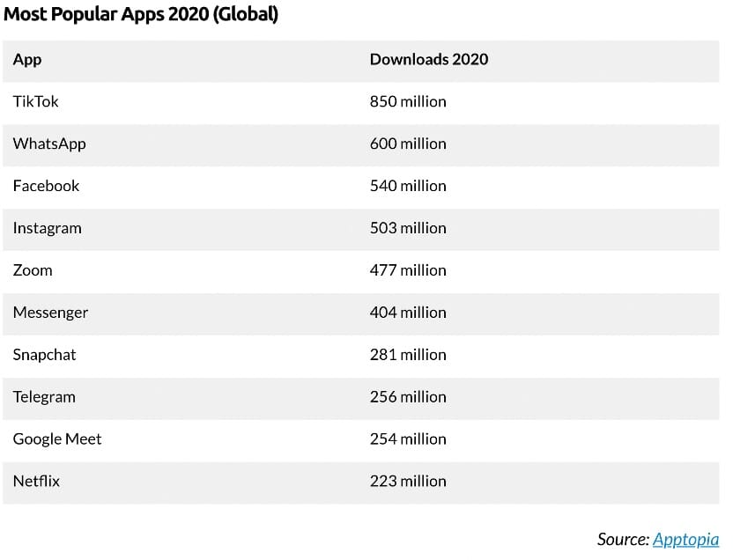
Task: Open the Apptopia source link
Action: (x=686, y=539)
